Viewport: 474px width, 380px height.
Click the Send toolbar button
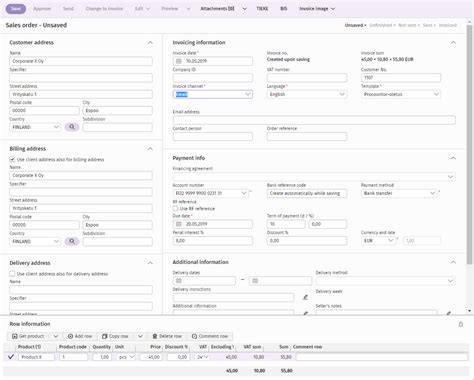[68, 9]
